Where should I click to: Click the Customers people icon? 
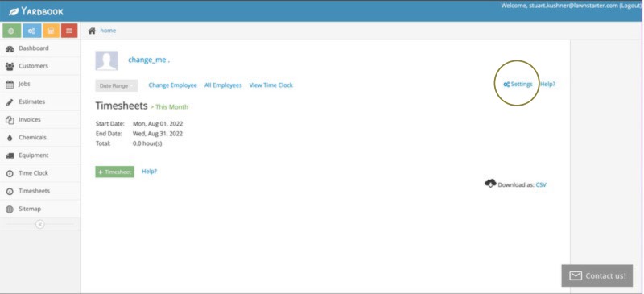coord(10,66)
